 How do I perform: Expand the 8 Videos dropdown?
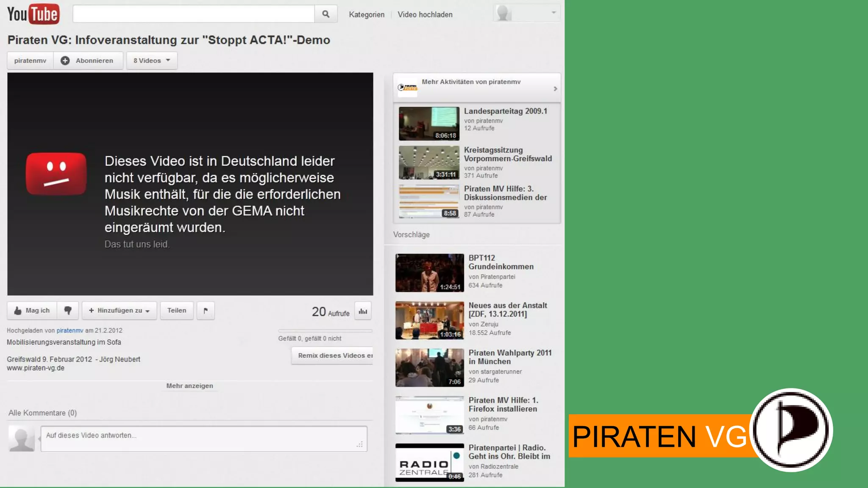pyautogui.click(x=152, y=61)
